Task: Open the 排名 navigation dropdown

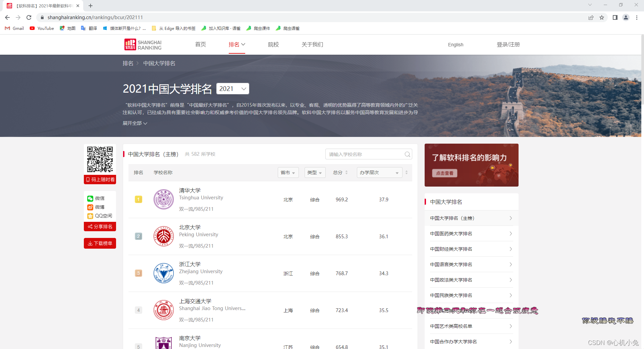Action: [x=237, y=45]
